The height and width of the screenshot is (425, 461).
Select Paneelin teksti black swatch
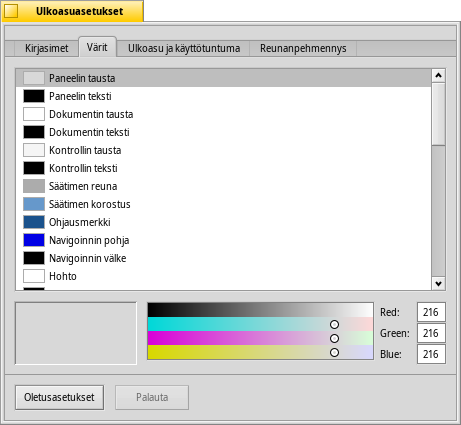pyautogui.click(x=34, y=96)
